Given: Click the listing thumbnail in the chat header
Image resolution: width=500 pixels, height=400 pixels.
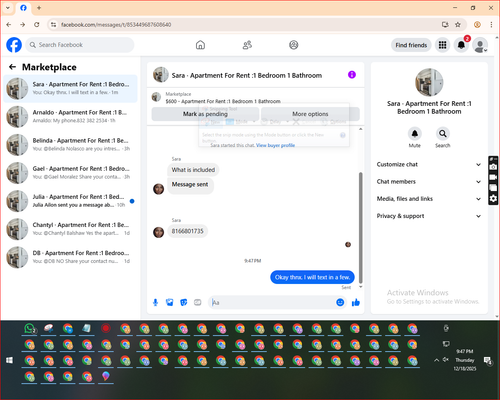Looking at the screenshot, I should click(x=161, y=75).
